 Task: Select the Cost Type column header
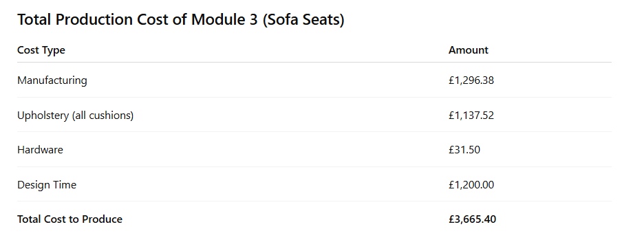pyautogui.click(x=41, y=50)
